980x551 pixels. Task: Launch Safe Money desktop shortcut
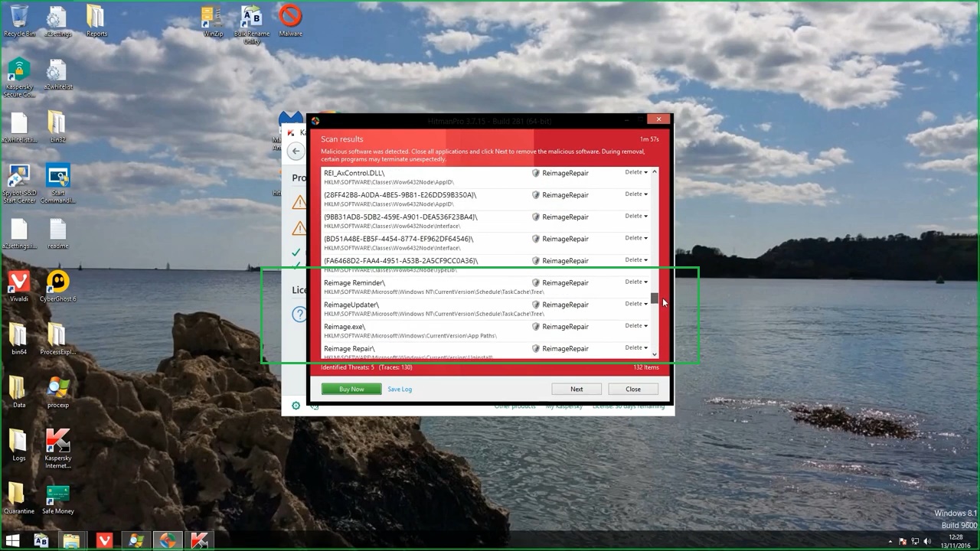57,497
